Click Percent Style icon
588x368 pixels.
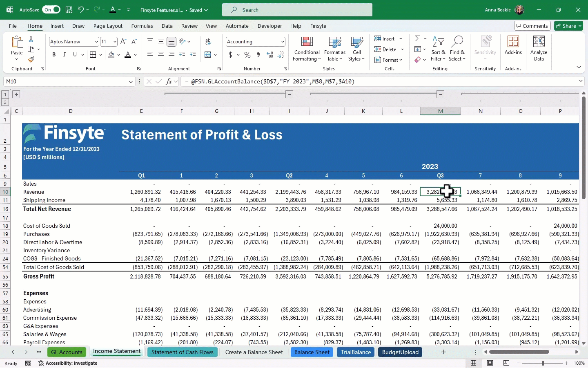coord(247,55)
